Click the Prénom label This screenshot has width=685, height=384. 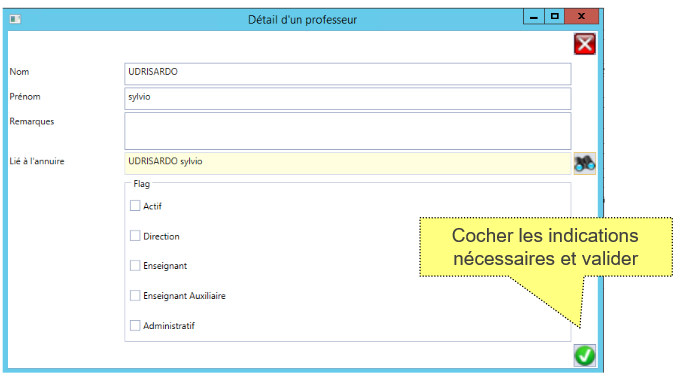[x=25, y=97]
